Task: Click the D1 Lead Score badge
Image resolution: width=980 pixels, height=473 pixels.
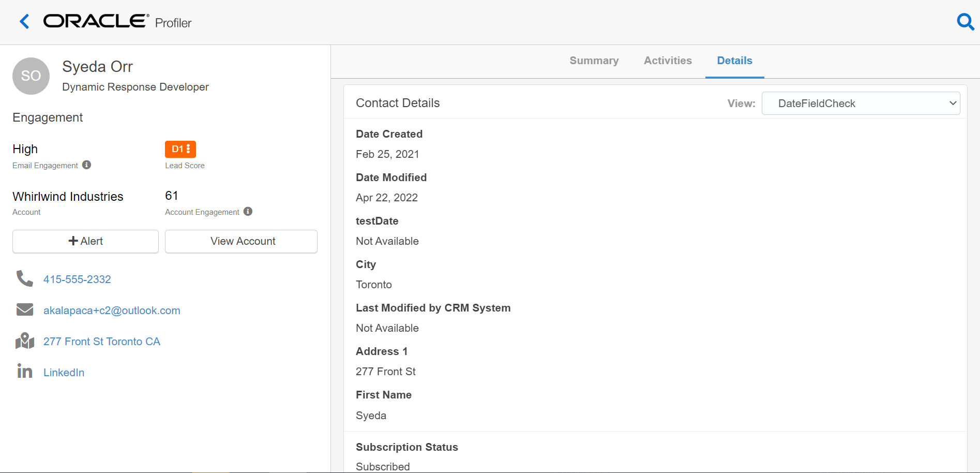Action: 179,149
